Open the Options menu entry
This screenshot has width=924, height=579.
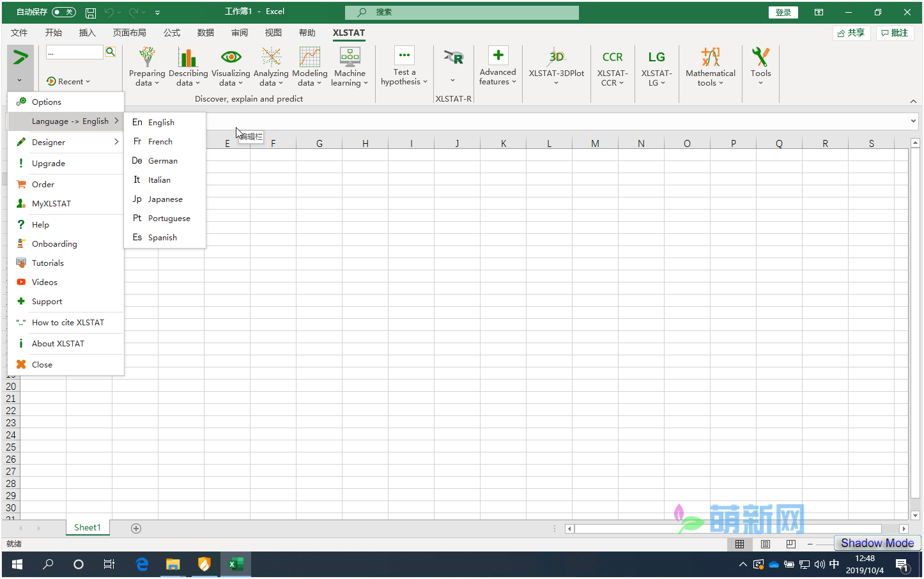click(x=66, y=102)
